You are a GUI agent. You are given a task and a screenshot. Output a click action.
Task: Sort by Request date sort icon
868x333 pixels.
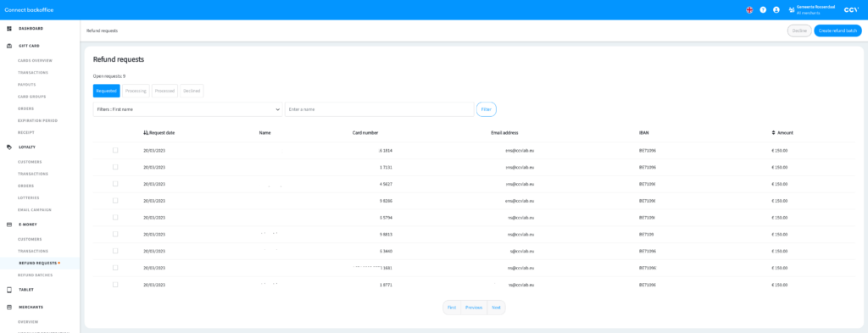[146, 133]
